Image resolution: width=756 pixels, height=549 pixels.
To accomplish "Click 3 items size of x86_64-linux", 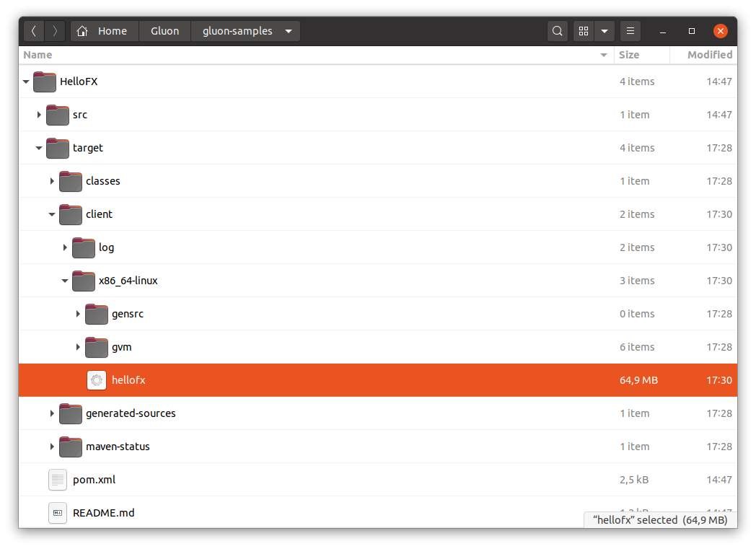I will 637,281.
